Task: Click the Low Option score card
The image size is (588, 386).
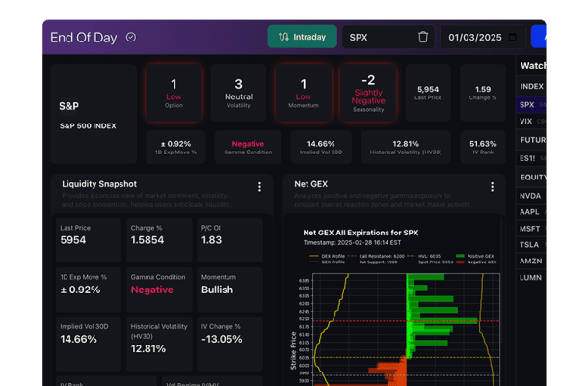Action: point(174,93)
